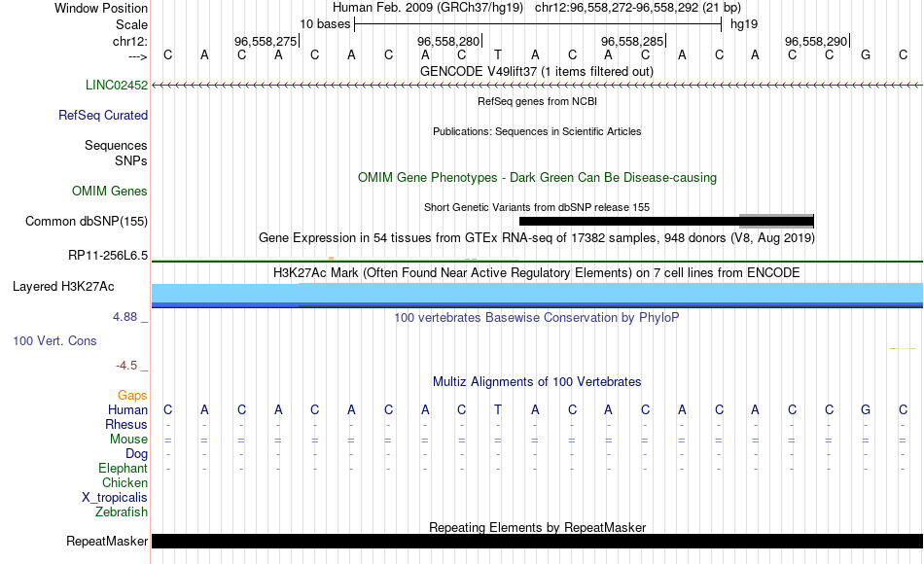The image size is (924, 564).
Task: Click the 'RefSeq genes from NCBI' title
Action: click(537, 101)
